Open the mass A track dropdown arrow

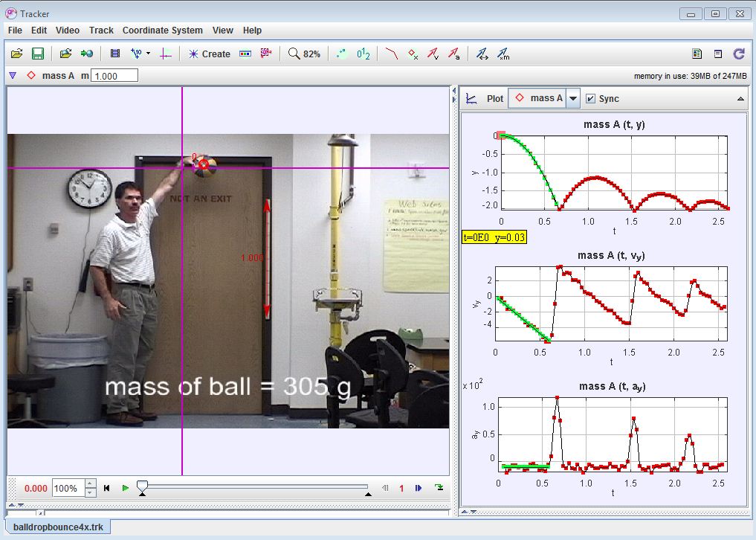coord(573,99)
